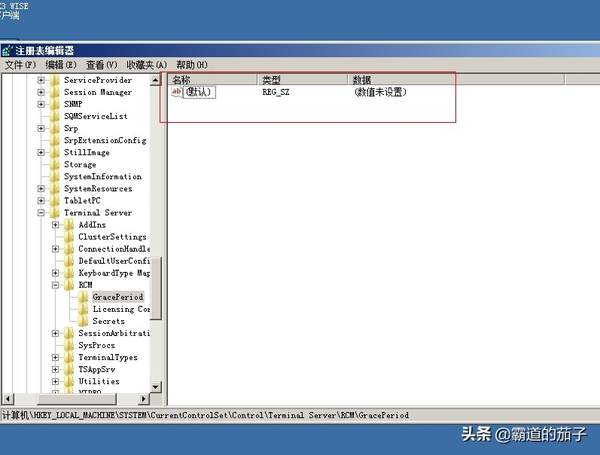Click the GracePeriod folder icon
Image resolution: width=600 pixels, height=455 pixels.
[84, 297]
